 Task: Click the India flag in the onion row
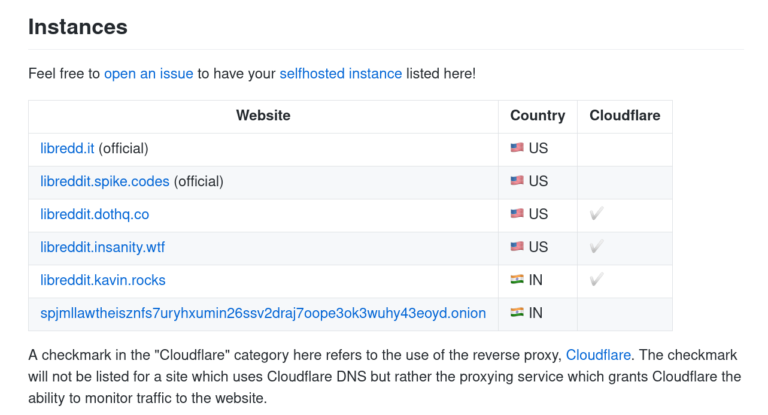coord(517,313)
